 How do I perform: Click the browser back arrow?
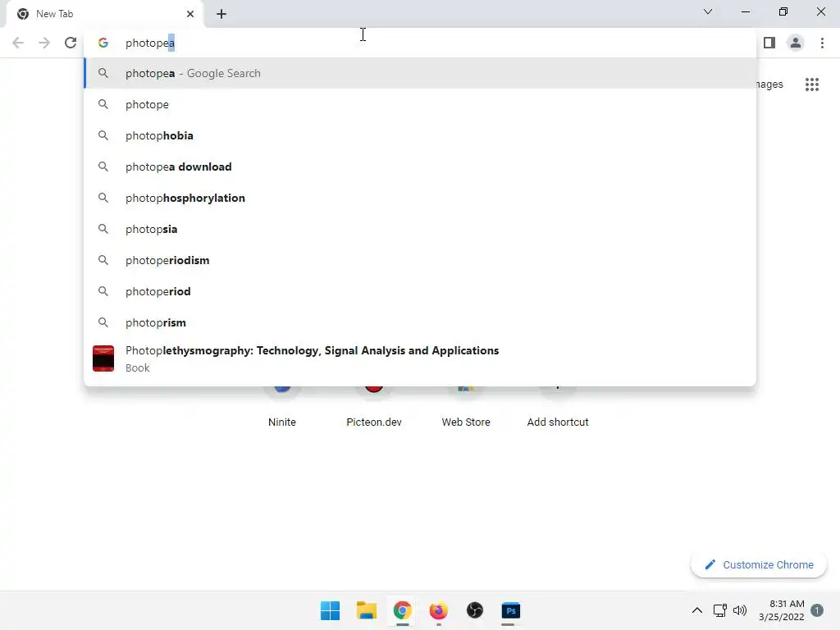point(18,43)
